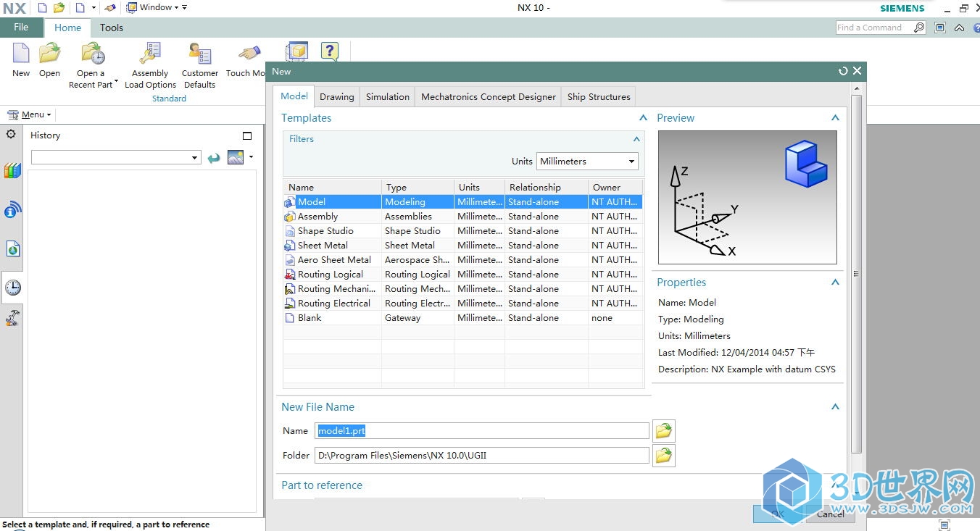Expand Open a Recent Part arrow
The image size is (980, 531).
pos(116,83)
